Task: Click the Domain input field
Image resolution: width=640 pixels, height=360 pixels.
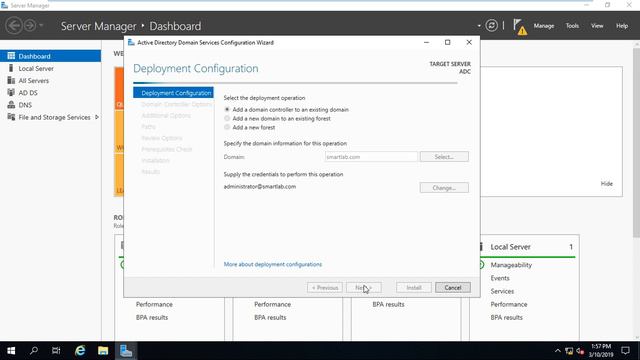Action: [x=371, y=157]
